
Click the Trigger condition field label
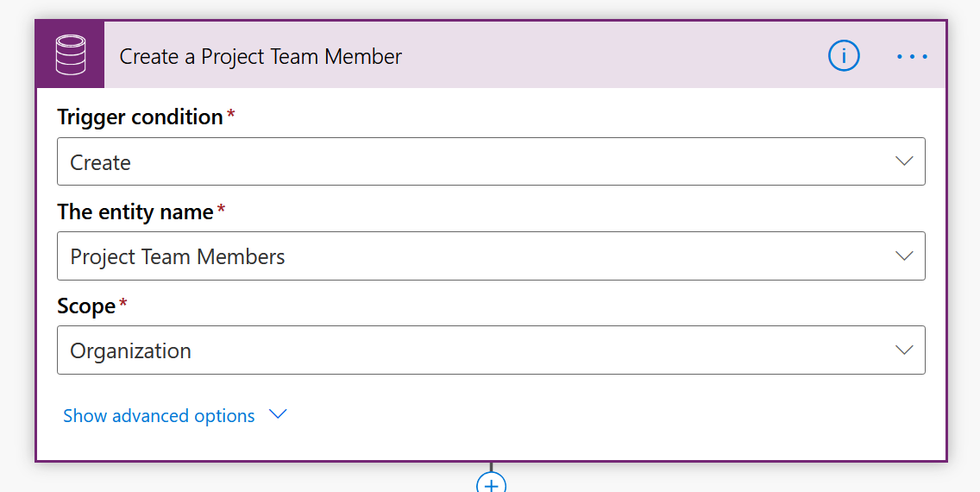(140, 117)
